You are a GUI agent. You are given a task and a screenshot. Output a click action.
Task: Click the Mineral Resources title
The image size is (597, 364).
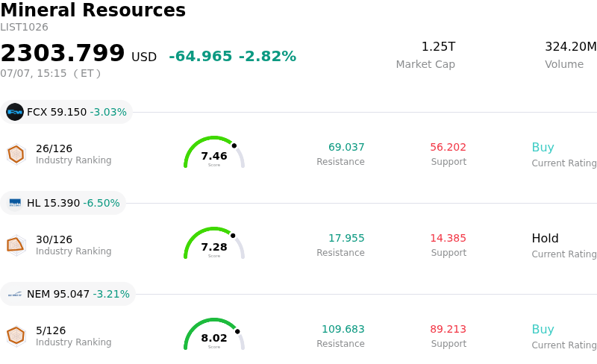[93, 10]
